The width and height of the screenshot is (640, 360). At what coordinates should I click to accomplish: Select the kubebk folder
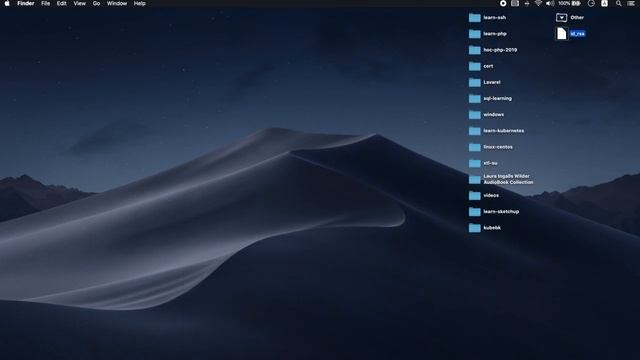tap(475, 228)
